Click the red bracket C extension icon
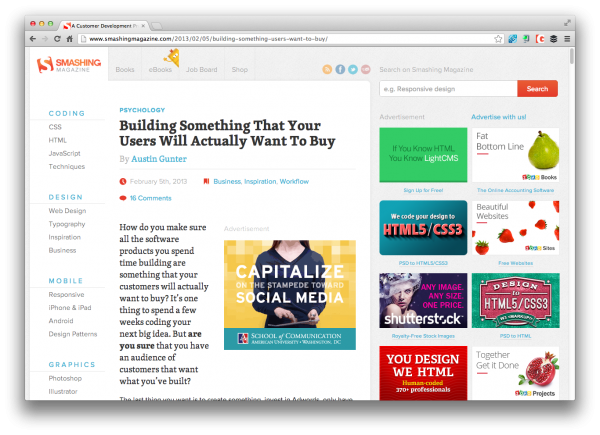Viewport: 600px width, 435px height. (540, 39)
